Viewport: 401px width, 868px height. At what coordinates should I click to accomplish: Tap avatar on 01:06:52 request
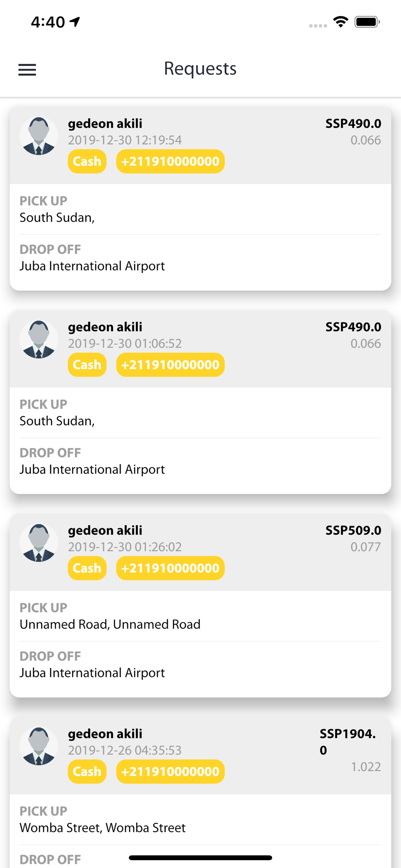(x=39, y=339)
